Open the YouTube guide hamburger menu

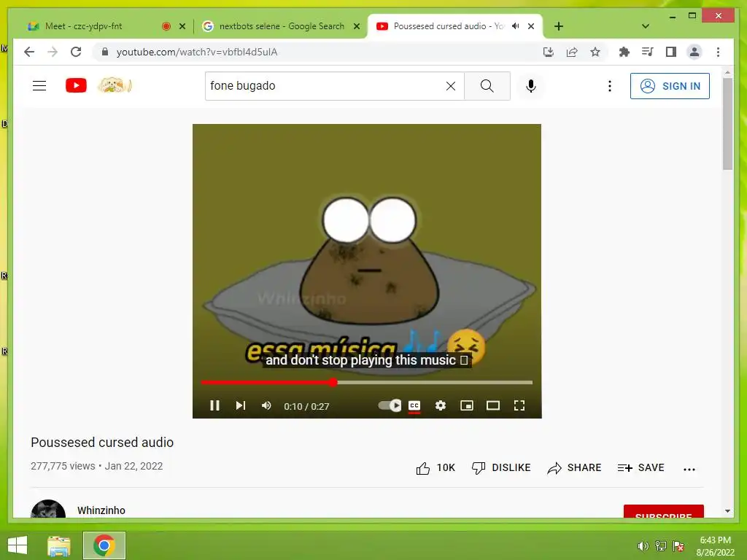click(39, 86)
